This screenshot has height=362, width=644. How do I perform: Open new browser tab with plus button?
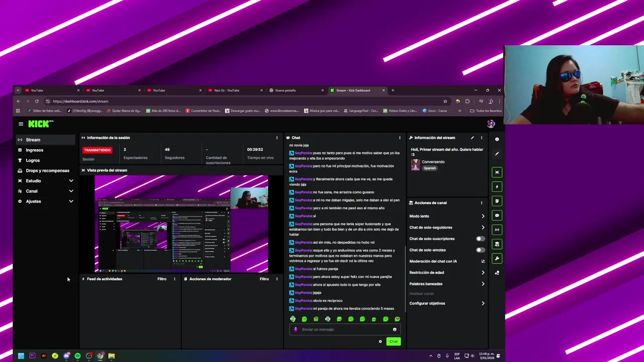point(393,90)
